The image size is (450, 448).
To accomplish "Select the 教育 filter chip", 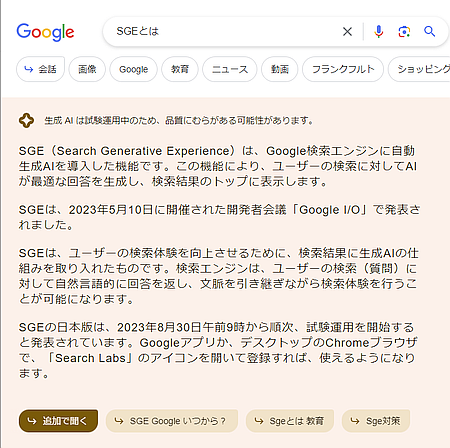I will click(x=180, y=69).
